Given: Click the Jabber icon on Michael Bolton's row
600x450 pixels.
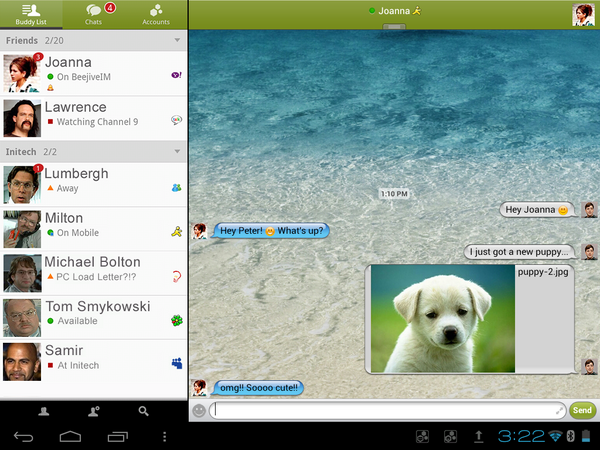Looking at the screenshot, I should [176, 276].
